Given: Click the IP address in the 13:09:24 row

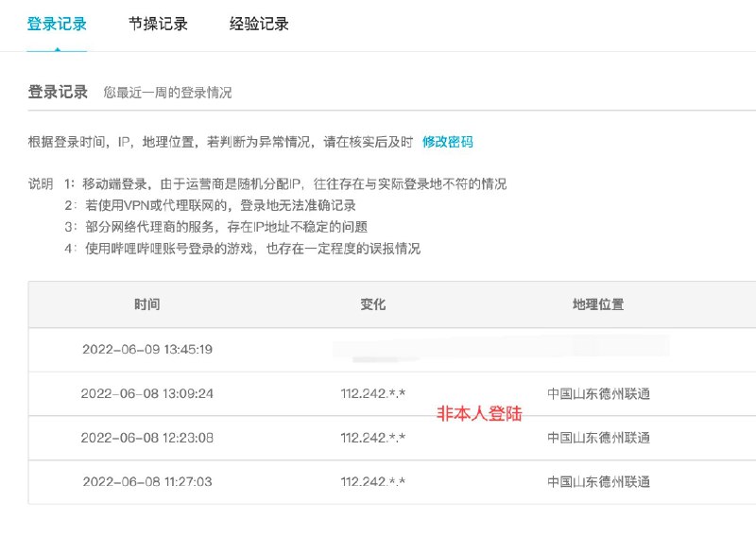Looking at the screenshot, I should click(373, 393).
